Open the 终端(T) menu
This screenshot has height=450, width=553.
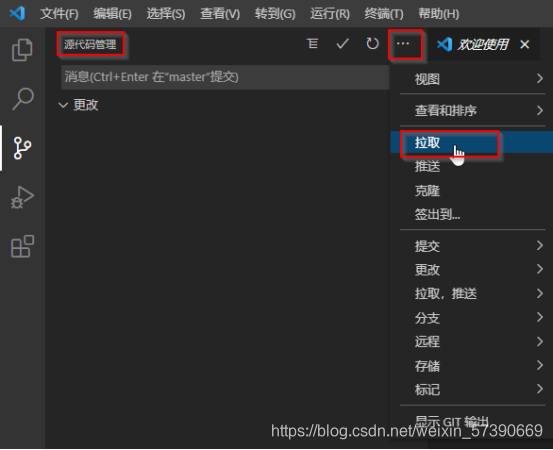click(384, 14)
